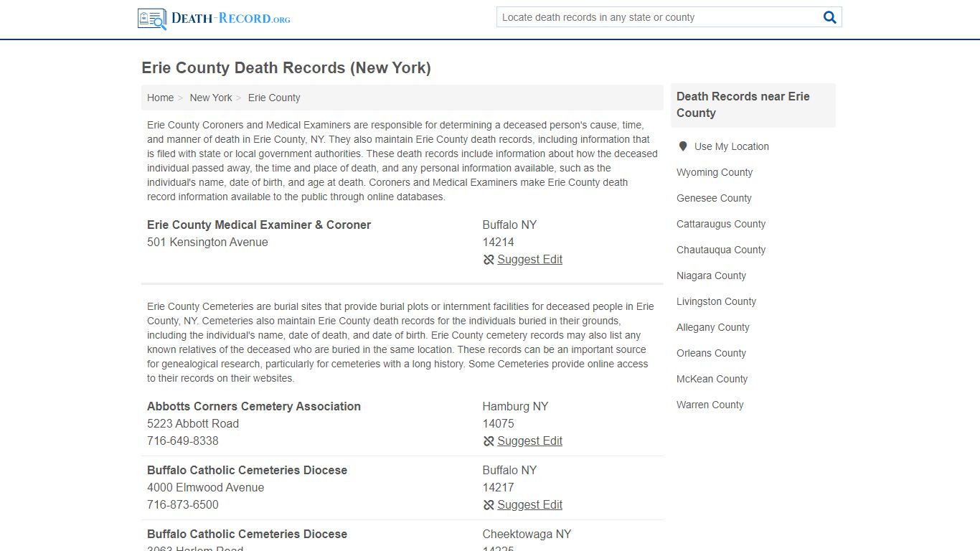
Task: Open Allegany County death records
Action: [x=712, y=327]
